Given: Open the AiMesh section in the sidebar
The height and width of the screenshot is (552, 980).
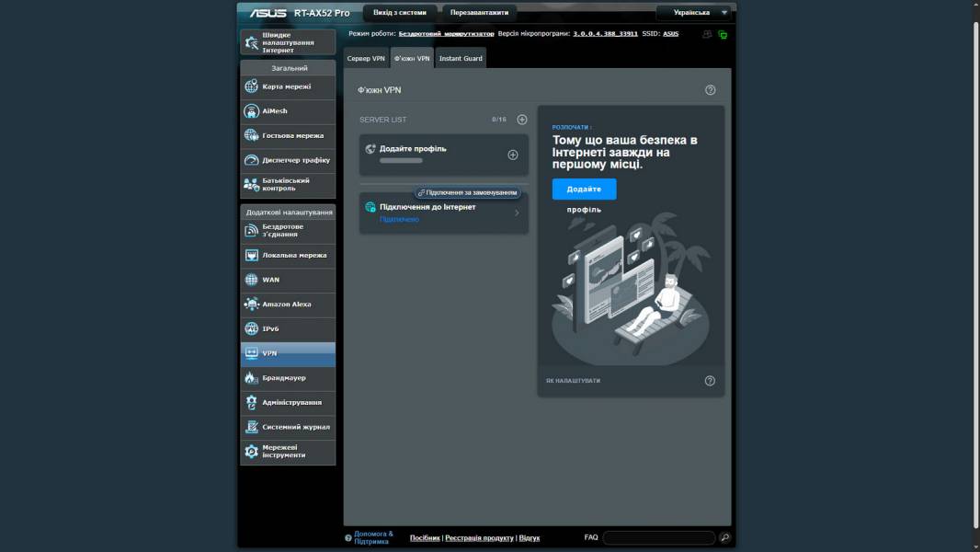Looking at the screenshot, I should point(287,111).
